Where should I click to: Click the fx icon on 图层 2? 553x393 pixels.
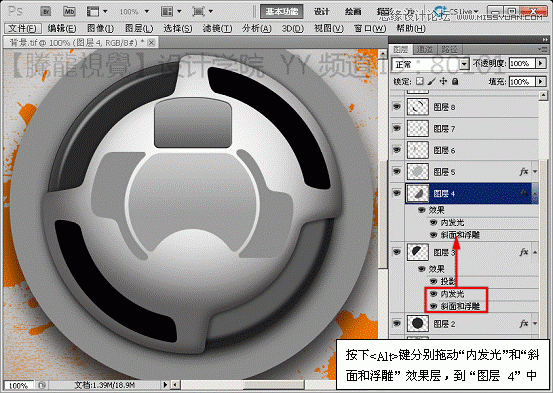coord(524,324)
